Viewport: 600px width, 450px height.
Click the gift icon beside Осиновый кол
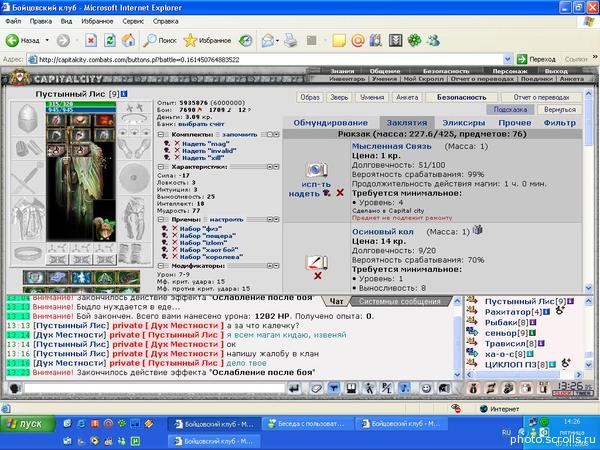coord(477,230)
